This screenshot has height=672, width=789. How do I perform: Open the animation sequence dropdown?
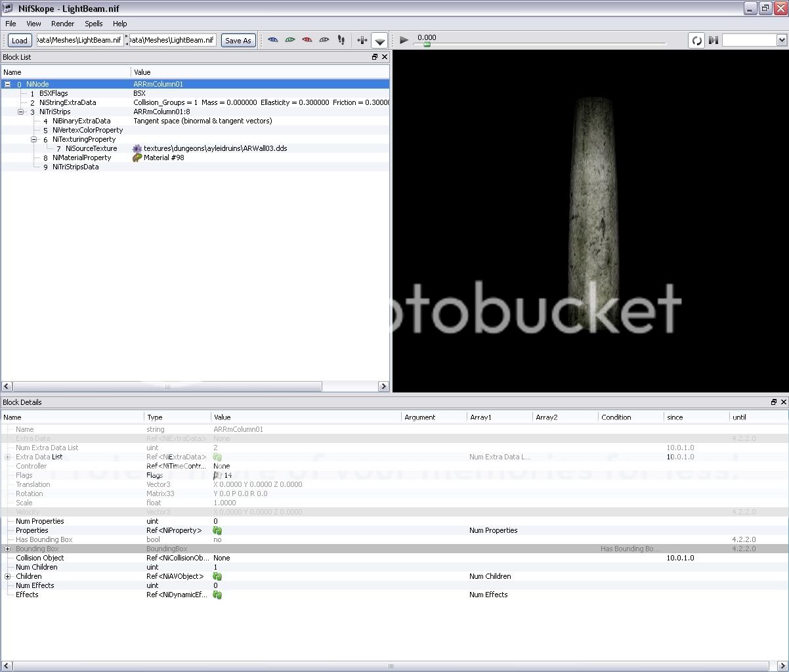(x=754, y=40)
